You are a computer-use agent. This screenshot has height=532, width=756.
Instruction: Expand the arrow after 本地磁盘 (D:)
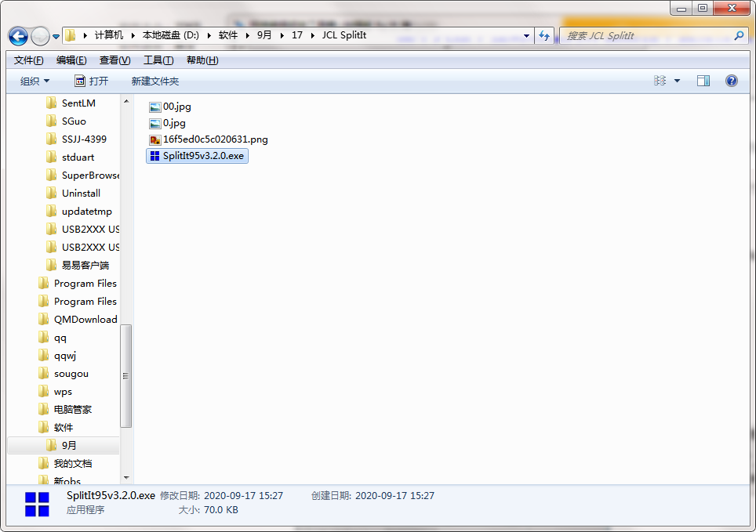[209, 35]
